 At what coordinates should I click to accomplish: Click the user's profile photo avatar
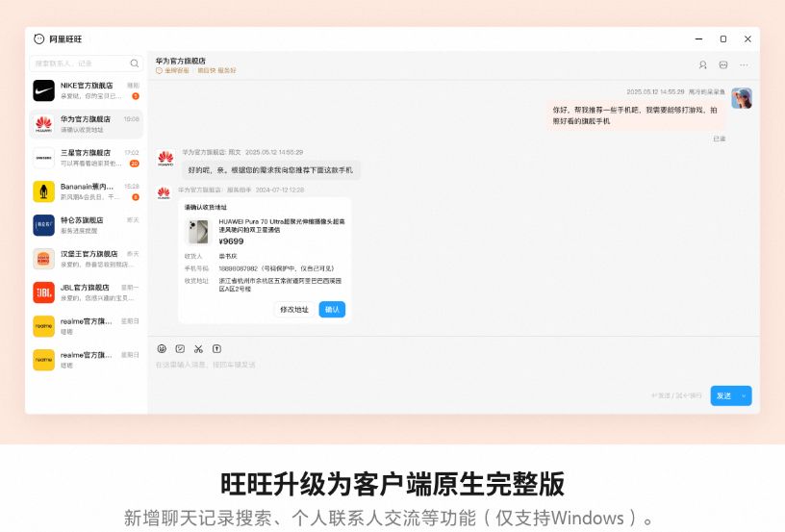pos(742,98)
